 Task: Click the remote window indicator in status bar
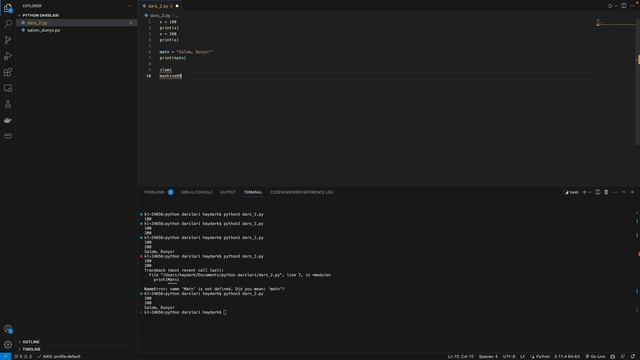[5, 356]
